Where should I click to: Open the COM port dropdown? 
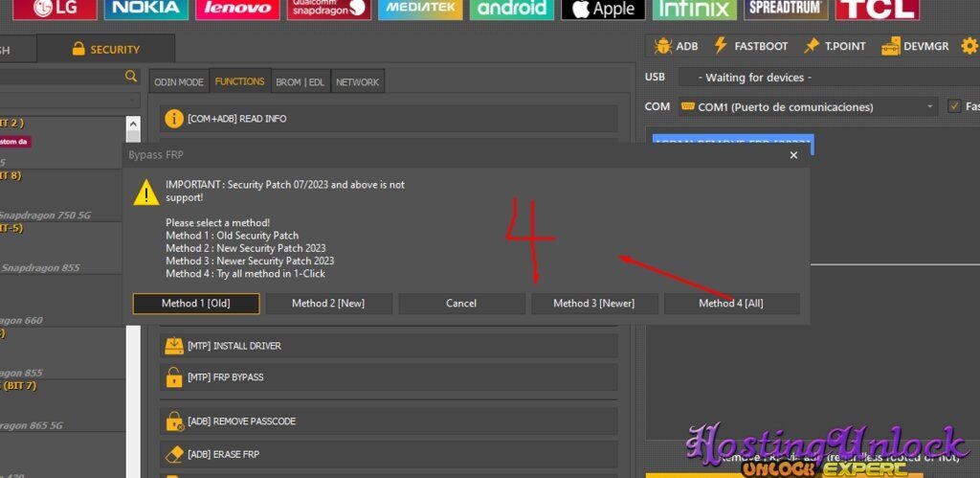click(x=808, y=106)
